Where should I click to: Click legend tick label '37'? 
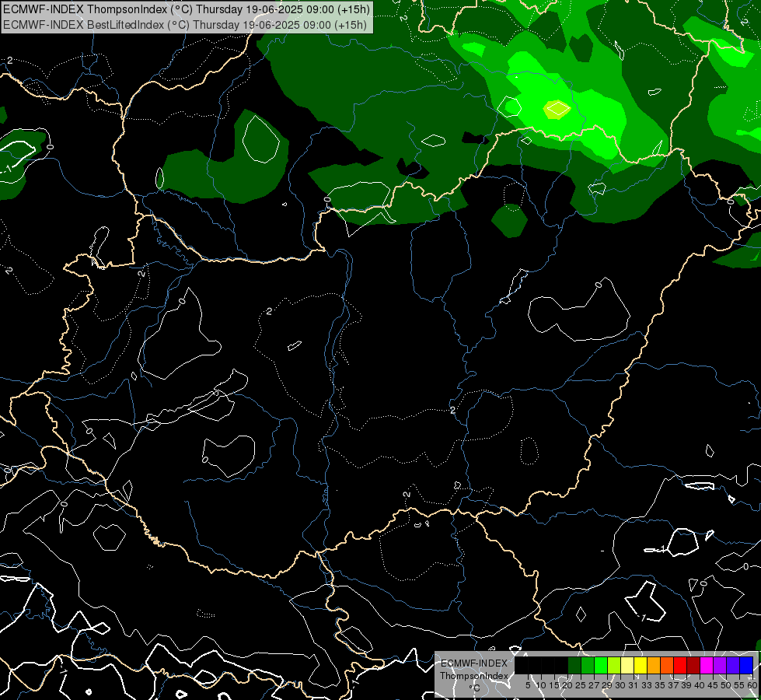pyautogui.click(x=673, y=685)
